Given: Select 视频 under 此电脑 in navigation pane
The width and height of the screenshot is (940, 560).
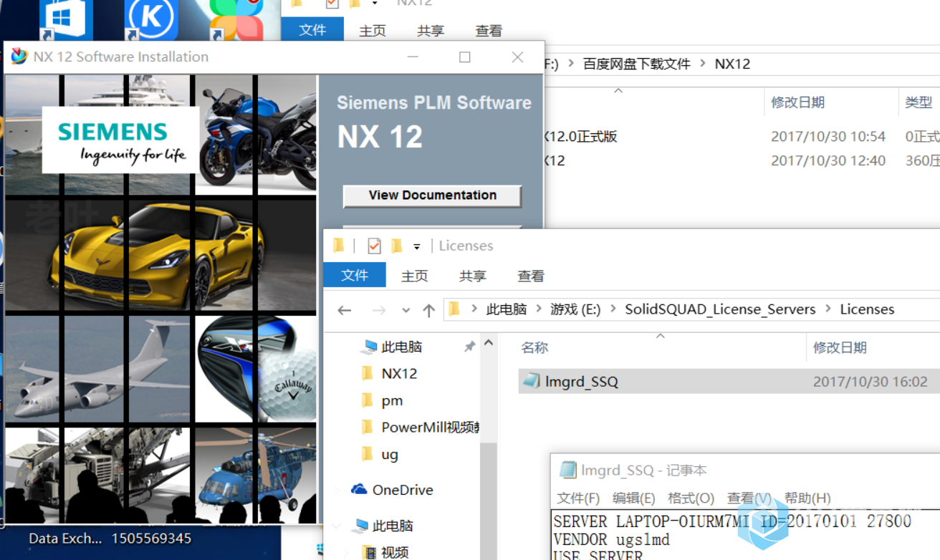Looking at the screenshot, I should [395, 552].
